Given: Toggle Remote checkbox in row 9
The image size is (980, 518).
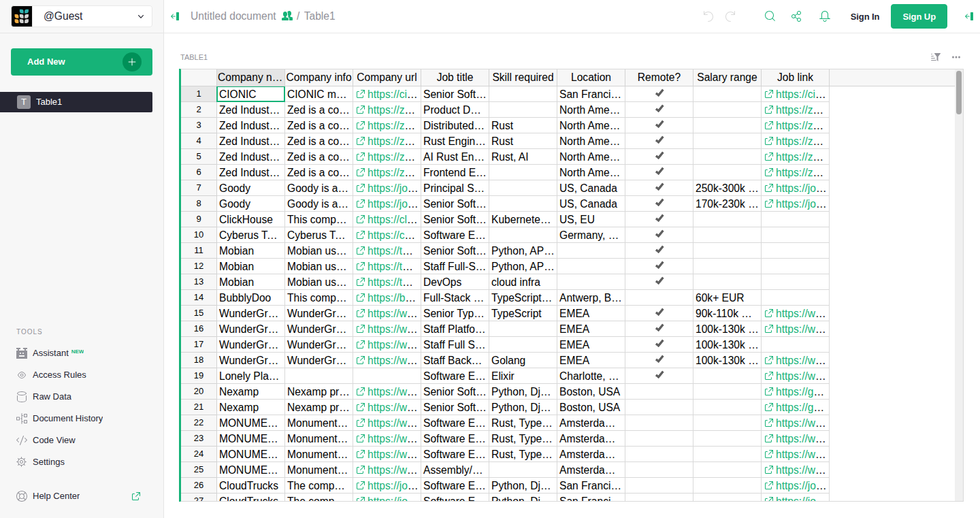Looking at the screenshot, I should 659,218.
